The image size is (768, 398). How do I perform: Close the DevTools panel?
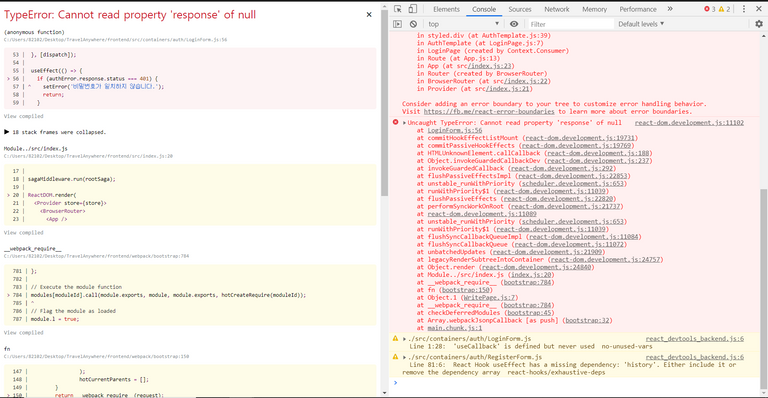(x=759, y=9)
